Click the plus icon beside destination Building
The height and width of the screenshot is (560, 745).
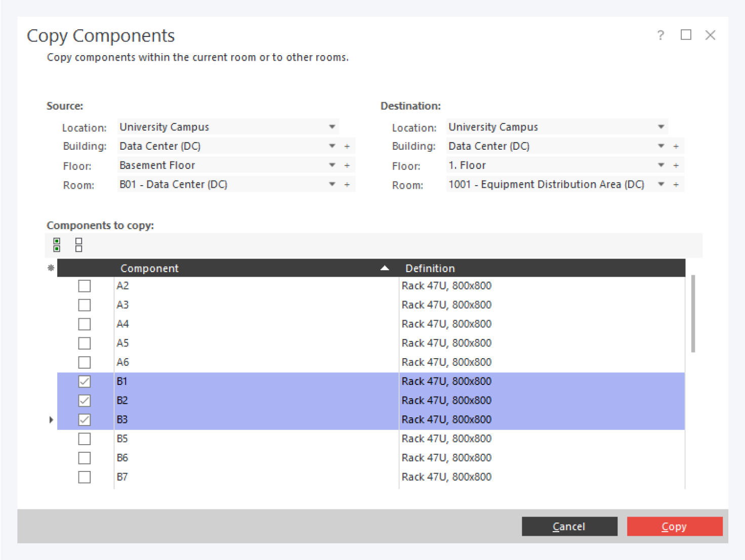[676, 146]
